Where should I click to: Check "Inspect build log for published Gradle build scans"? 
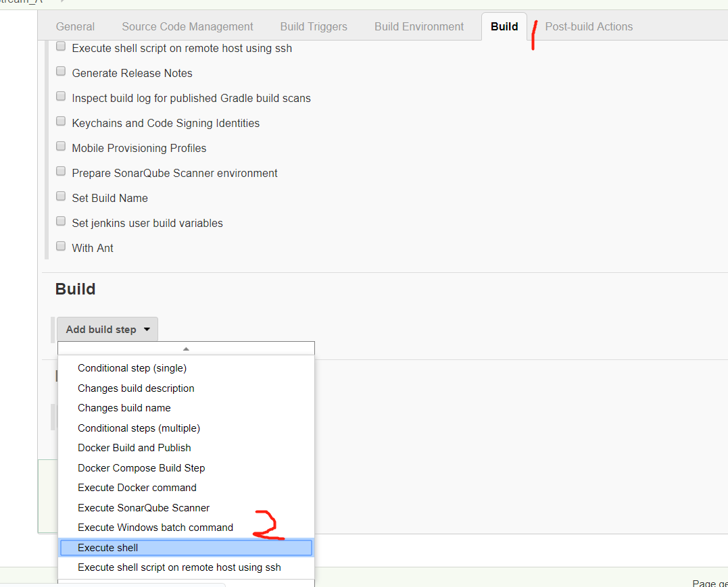(x=61, y=95)
